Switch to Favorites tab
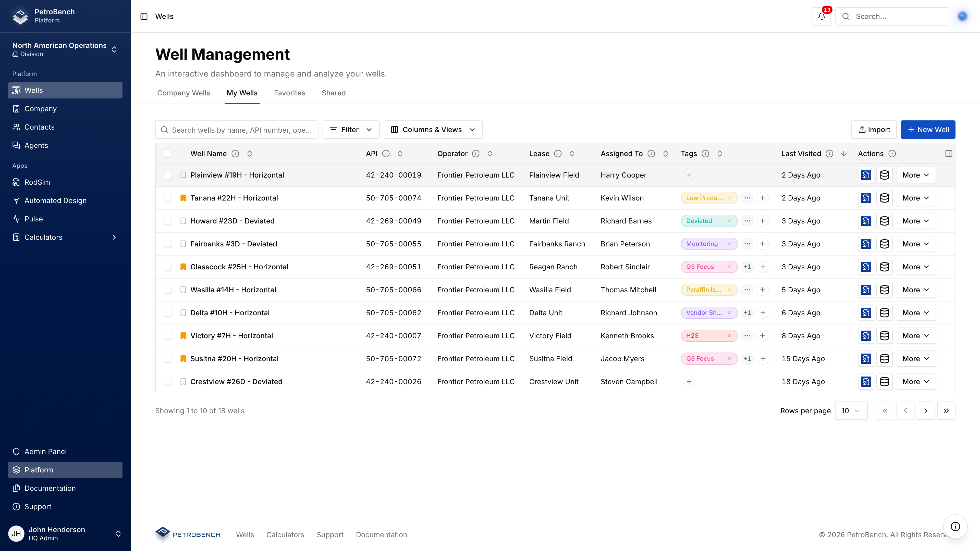Image resolution: width=980 pixels, height=551 pixels. click(289, 93)
